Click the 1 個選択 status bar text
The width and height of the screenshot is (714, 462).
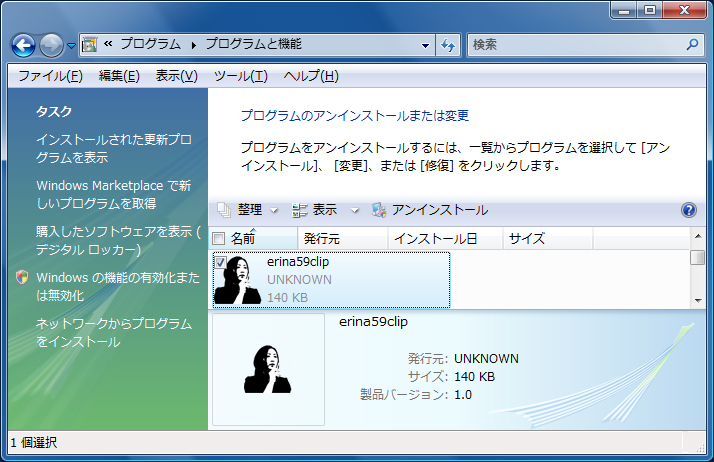coord(34,442)
